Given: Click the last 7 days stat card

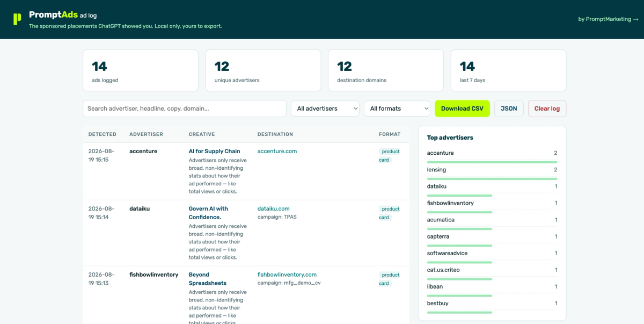Looking at the screenshot, I should (x=508, y=70).
